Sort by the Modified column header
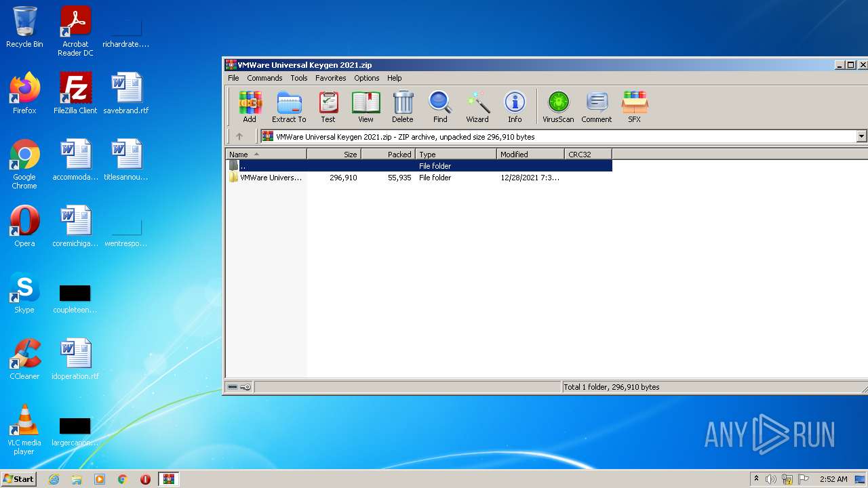 point(530,154)
